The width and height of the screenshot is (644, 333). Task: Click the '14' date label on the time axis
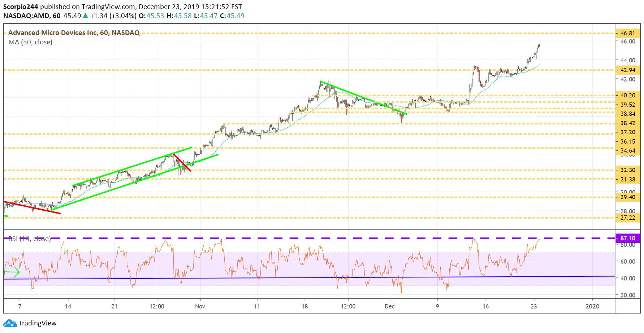click(x=68, y=306)
